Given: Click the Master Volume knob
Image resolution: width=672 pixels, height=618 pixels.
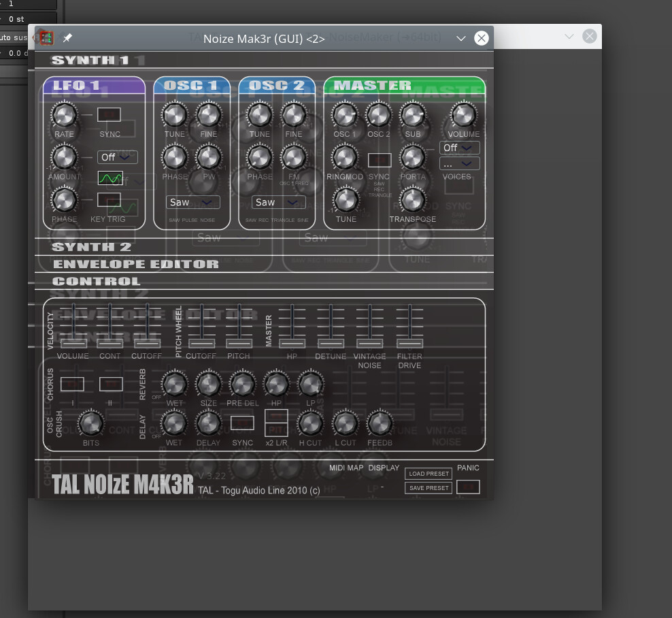Looking at the screenshot, I should click(464, 115).
